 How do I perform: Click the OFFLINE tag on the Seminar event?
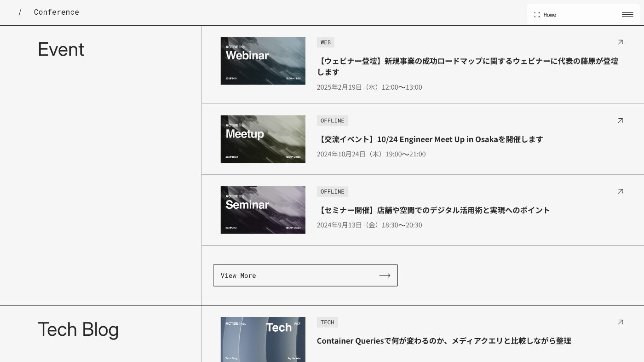[333, 191]
